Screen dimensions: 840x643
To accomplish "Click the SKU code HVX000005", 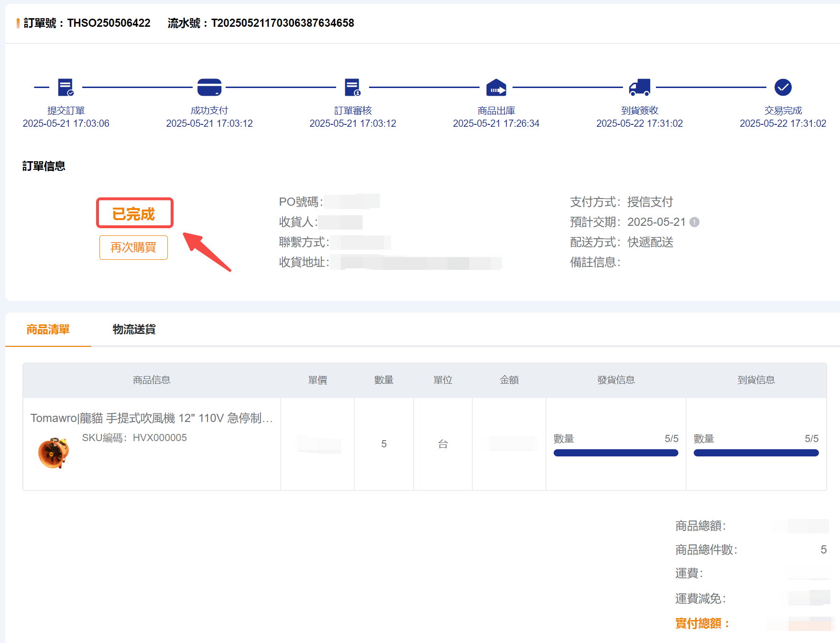I will click(x=160, y=438).
